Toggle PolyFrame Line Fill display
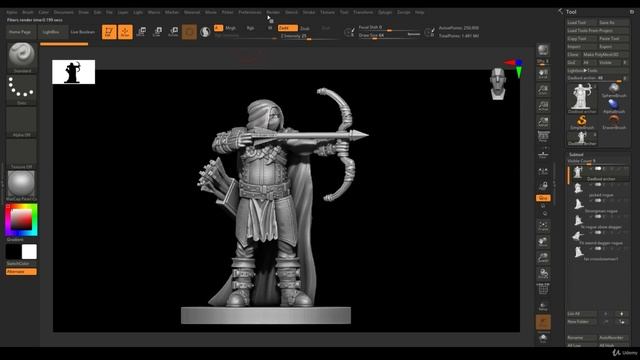Screen dimensions: 640x360 pyautogui.click(x=543, y=289)
